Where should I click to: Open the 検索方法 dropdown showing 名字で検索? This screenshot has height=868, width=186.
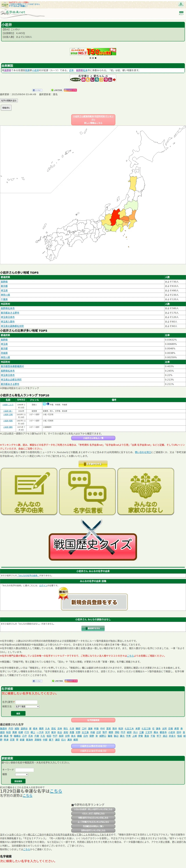point(27,707)
